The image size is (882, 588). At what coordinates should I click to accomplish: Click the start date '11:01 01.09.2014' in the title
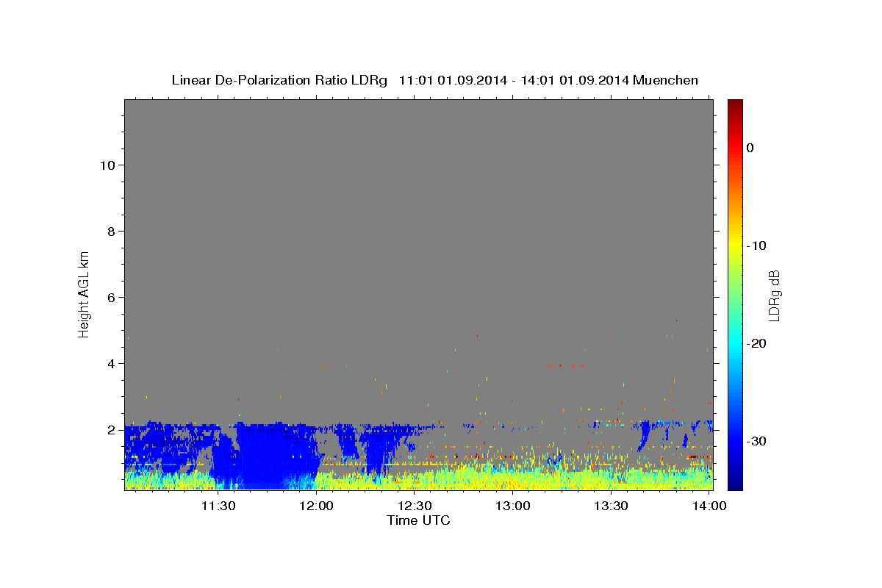coord(452,80)
